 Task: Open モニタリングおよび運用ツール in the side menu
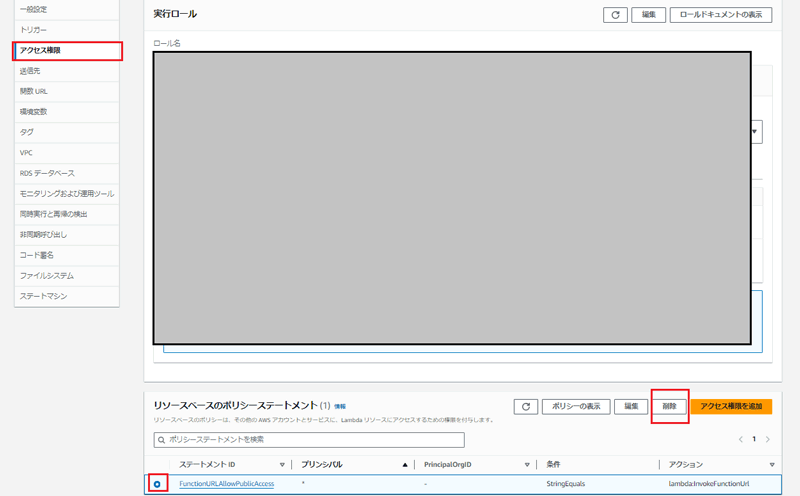[x=67, y=193]
